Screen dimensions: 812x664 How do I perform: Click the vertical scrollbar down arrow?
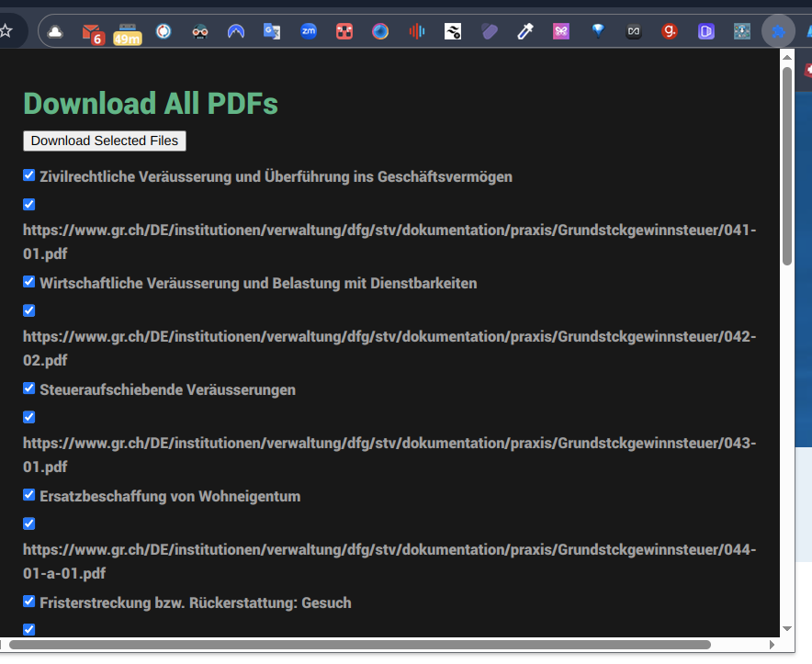[x=787, y=629]
